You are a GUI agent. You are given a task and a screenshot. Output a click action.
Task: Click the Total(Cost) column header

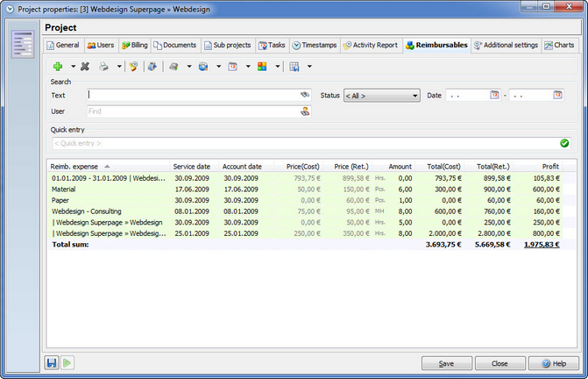[439, 166]
